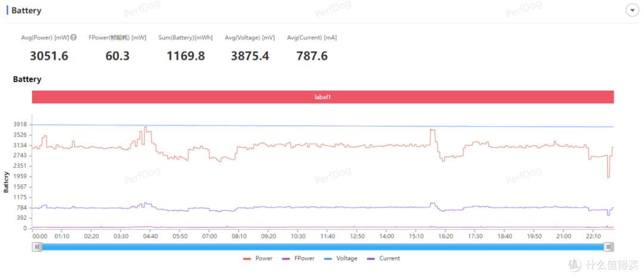Open the help icon beside Avg(Power) [mW]
The height and width of the screenshot is (278, 644).
[73, 38]
